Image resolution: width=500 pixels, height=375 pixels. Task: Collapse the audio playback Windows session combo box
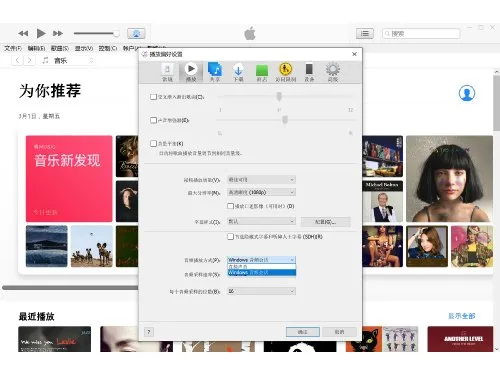pos(261,260)
